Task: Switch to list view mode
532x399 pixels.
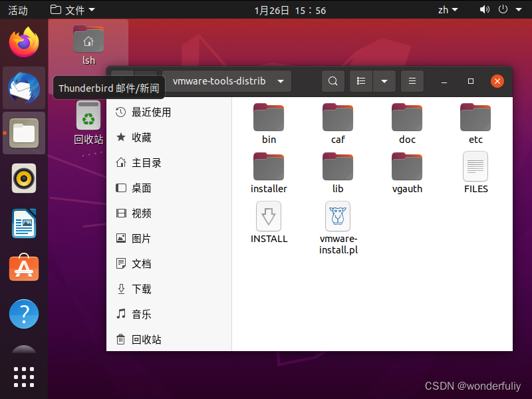Action: 361,81
